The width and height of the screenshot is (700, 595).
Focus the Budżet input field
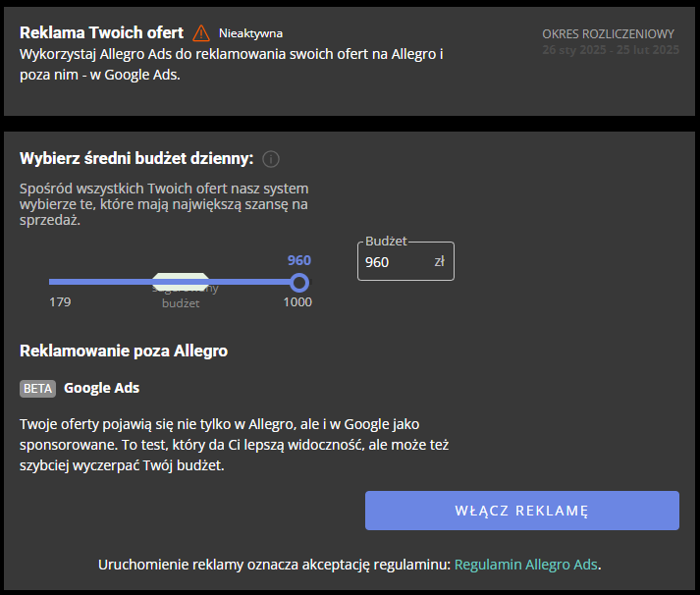[405, 261]
